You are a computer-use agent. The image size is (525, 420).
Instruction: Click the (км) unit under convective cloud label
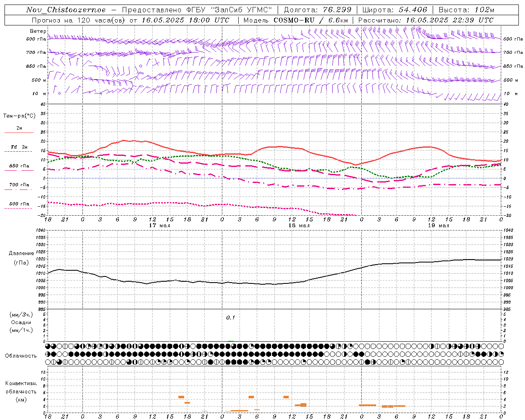click(x=21, y=399)
